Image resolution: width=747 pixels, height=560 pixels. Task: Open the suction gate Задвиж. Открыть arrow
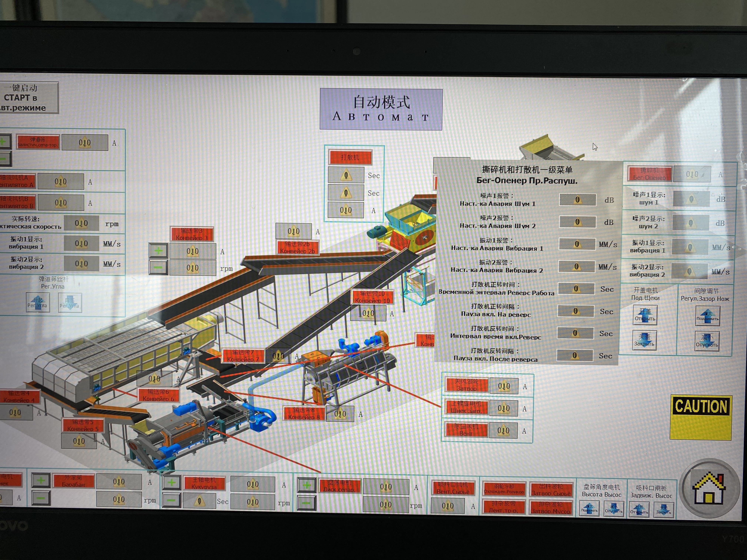pyautogui.click(x=639, y=509)
